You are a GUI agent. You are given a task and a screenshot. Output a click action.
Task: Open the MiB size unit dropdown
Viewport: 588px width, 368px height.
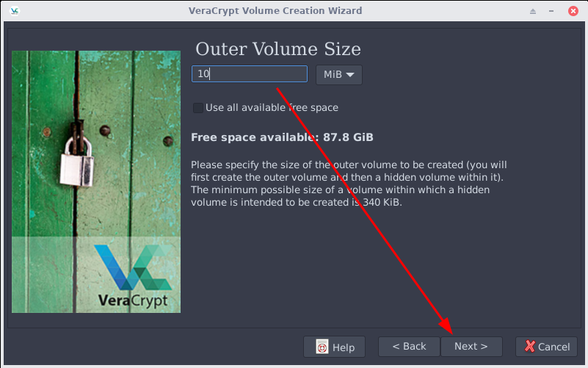pos(339,75)
